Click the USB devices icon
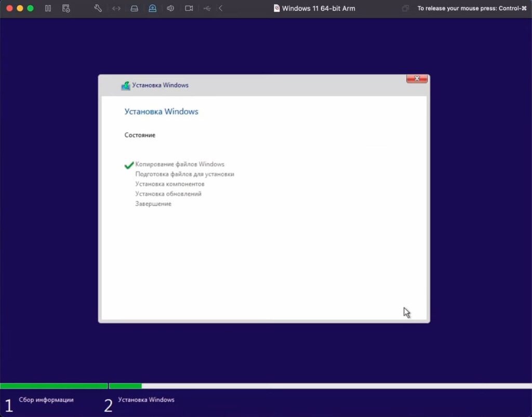532x417 pixels. 207,8
